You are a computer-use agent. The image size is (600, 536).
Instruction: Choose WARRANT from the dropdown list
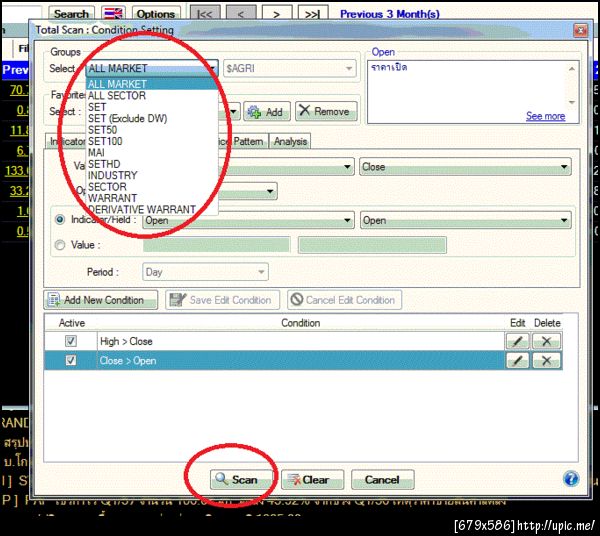click(x=152, y=198)
